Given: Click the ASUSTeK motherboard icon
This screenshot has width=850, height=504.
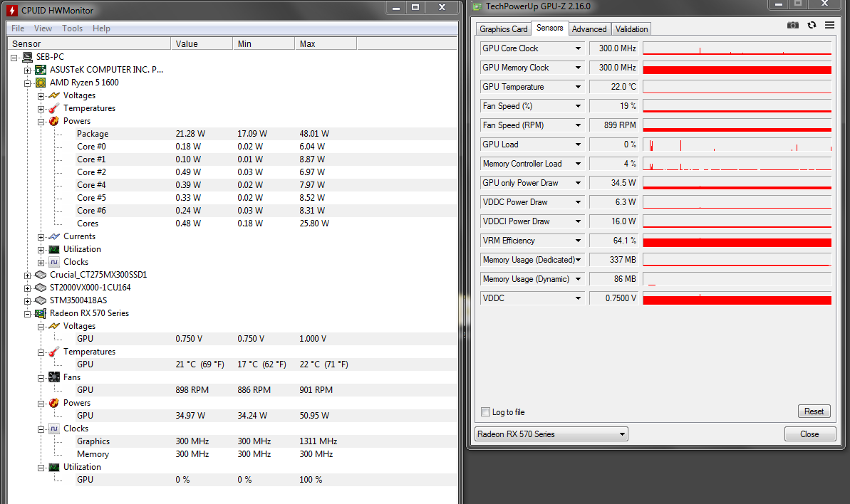Looking at the screenshot, I should 41,70.
